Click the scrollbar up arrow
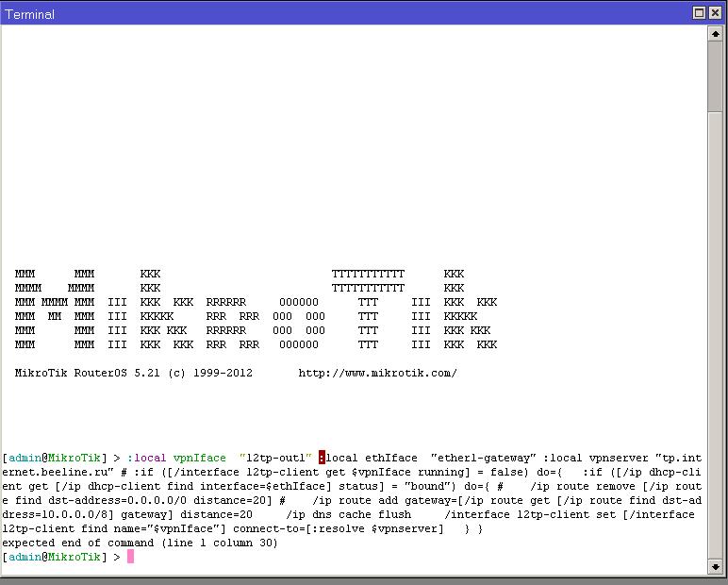This screenshot has height=585, width=728. click(x=716, y=34)
